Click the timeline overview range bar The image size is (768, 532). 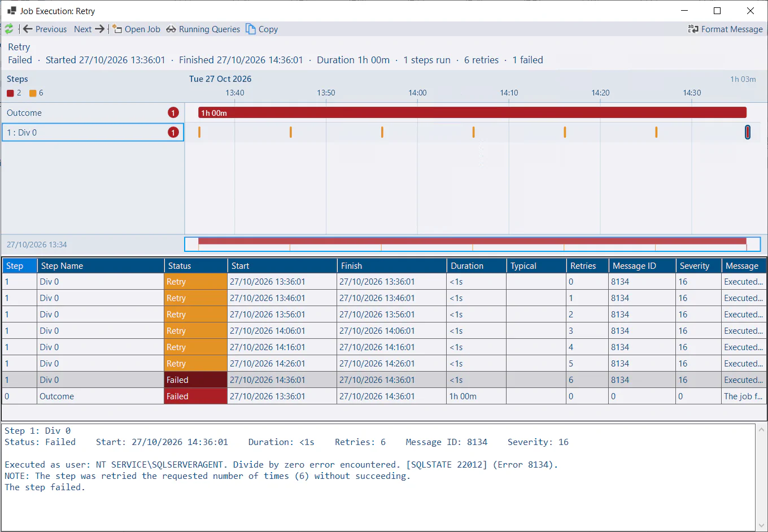[472, 244]
